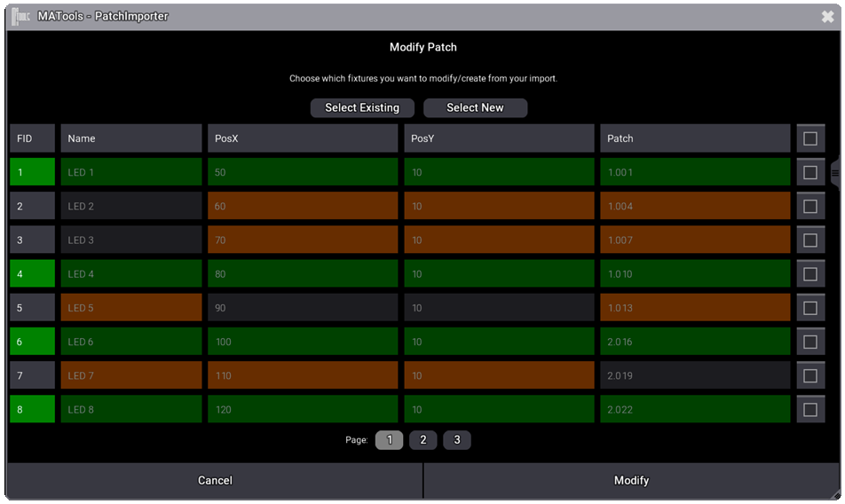Click the Name column header
Viewport: 845px width, 504px height.
[131, 139]
